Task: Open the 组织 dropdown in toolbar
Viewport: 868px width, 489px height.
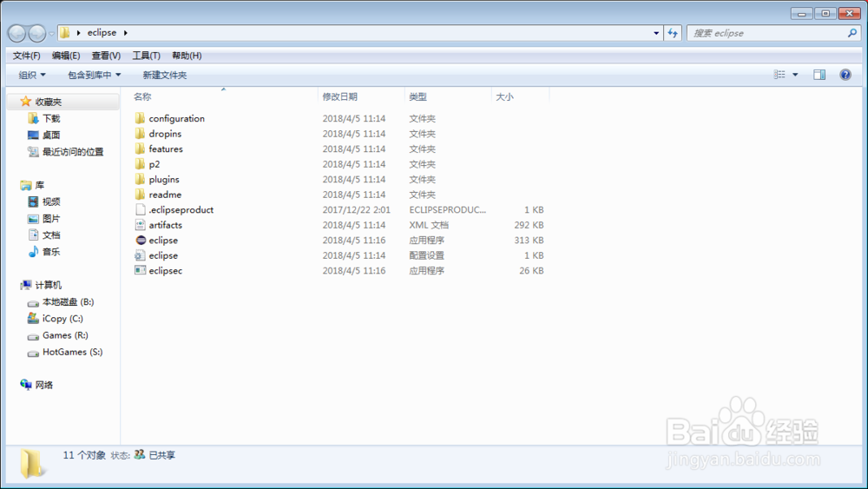Action: (x=32, y=75)
